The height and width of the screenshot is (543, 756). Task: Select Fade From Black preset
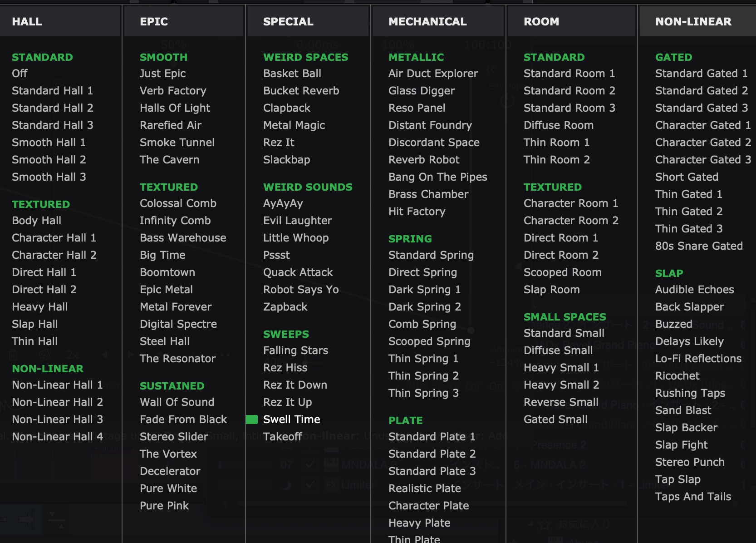coord(183,420)
